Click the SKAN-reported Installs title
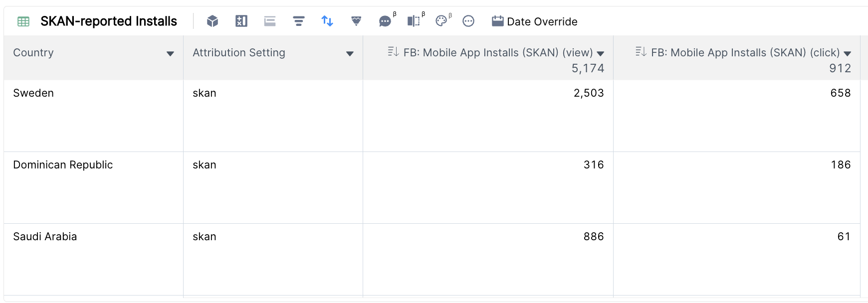Screen dimensions: 868x303 click(x=109, y=21)
